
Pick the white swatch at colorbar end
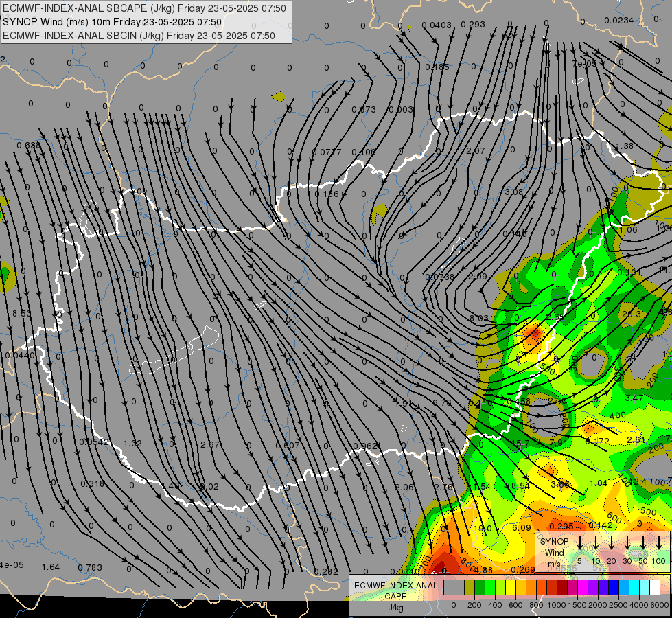[x=654, y=588]
